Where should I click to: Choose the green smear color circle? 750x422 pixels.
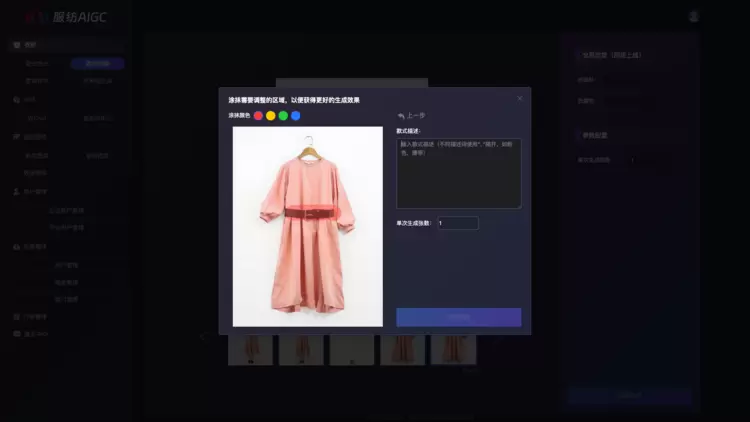coord(283,116)
